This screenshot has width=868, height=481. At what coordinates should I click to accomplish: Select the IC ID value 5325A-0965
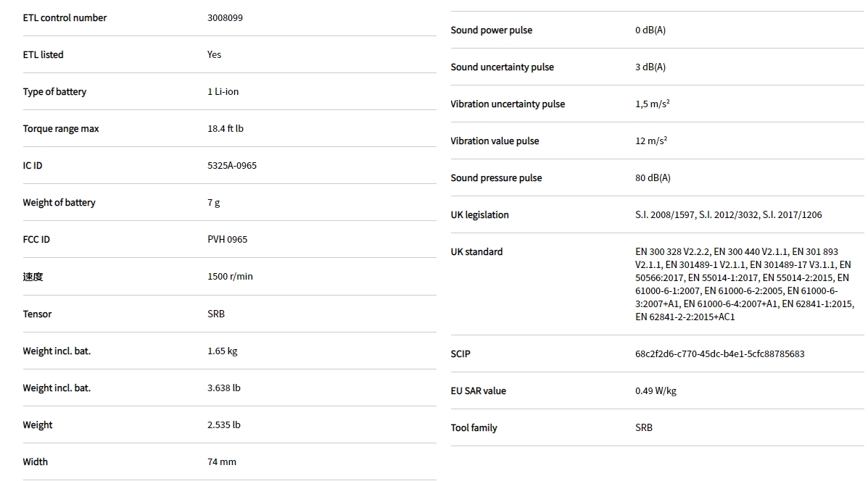(x=232, y=166)
